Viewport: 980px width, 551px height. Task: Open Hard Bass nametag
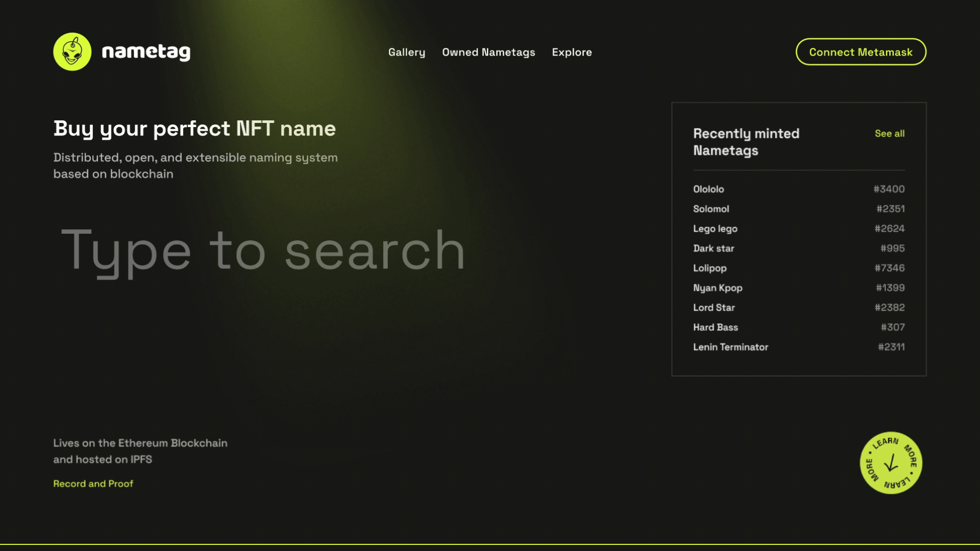[715, 327]
